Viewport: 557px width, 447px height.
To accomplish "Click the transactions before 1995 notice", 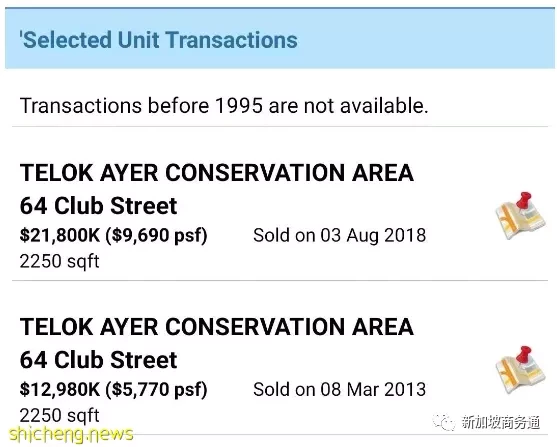I will click(224, 106).
